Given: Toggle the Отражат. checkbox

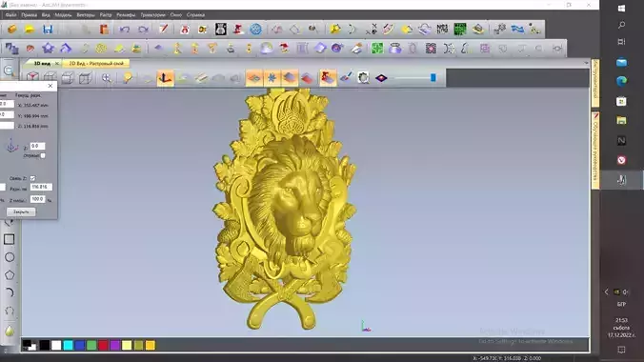Looking at the screenshot, I should [43, 155].
